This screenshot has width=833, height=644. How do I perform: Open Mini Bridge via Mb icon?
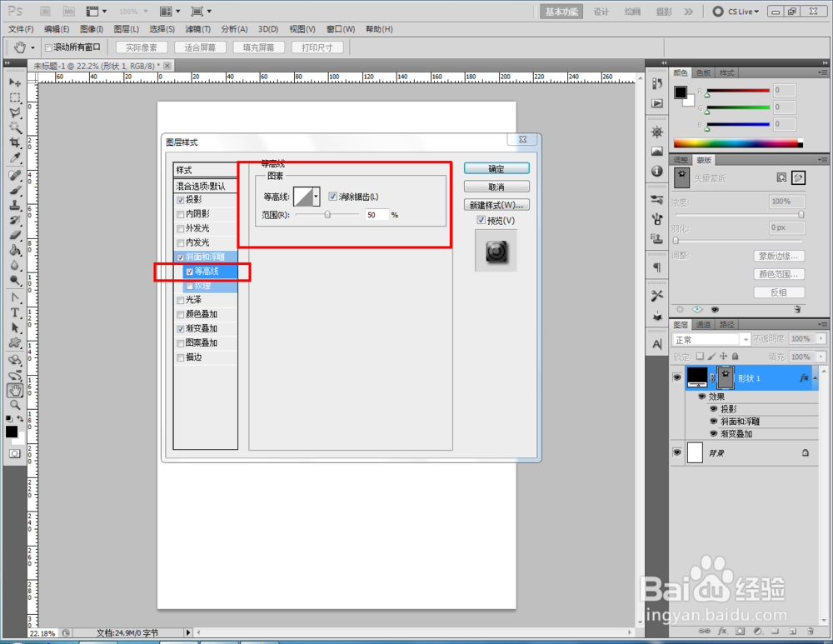(68, 11)
